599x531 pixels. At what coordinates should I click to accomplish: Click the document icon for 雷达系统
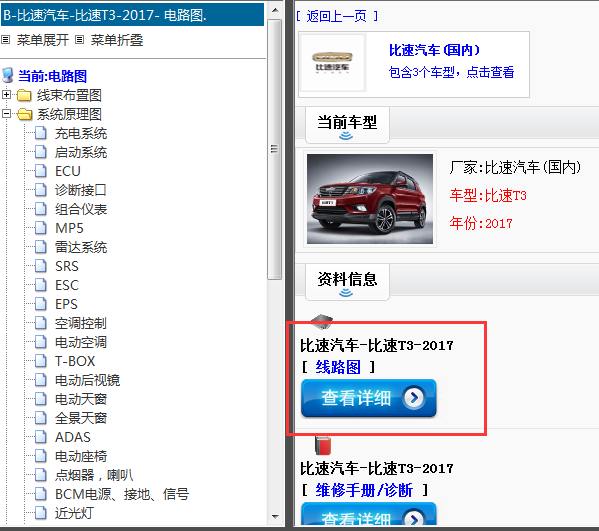[x=40, y=247]
